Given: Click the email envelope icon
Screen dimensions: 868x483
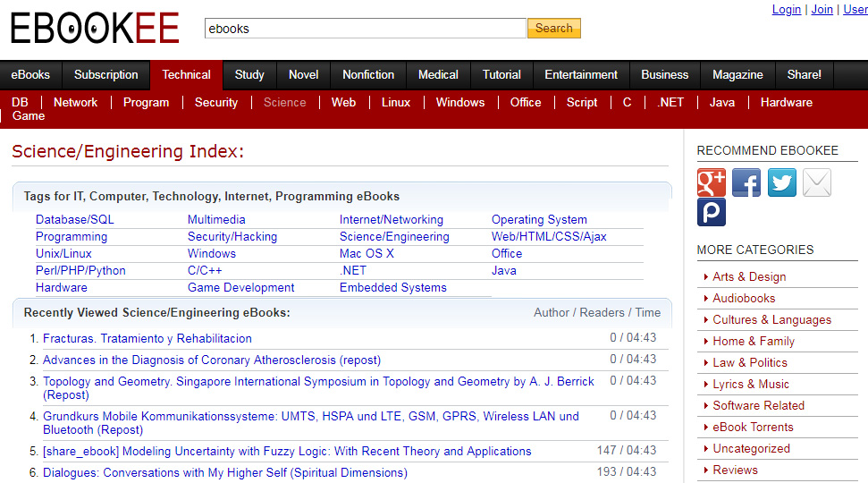Looking at the screenshot, I should pyautogui.click(x=817, y=182).
